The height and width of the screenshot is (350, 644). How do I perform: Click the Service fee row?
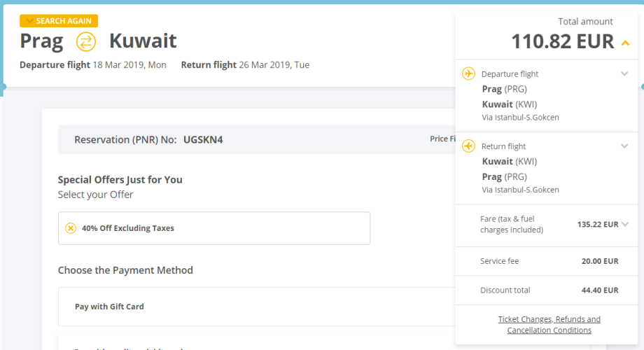pos(549,261)
